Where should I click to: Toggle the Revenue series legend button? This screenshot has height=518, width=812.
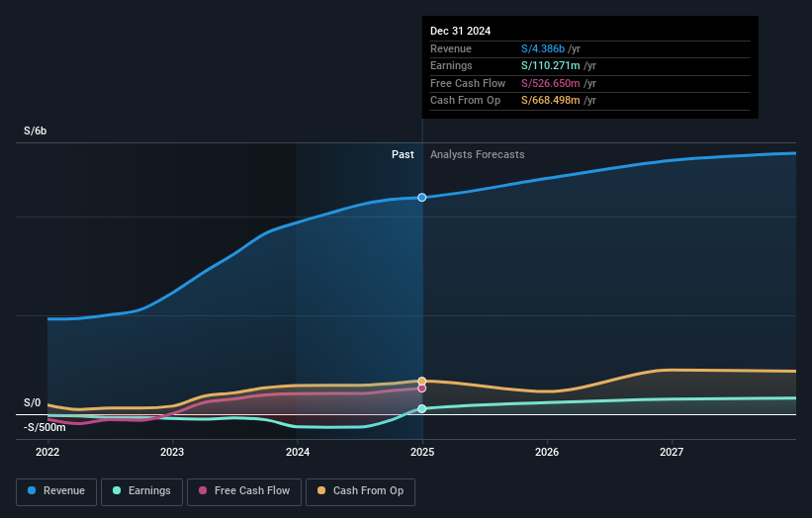[56, 491]
